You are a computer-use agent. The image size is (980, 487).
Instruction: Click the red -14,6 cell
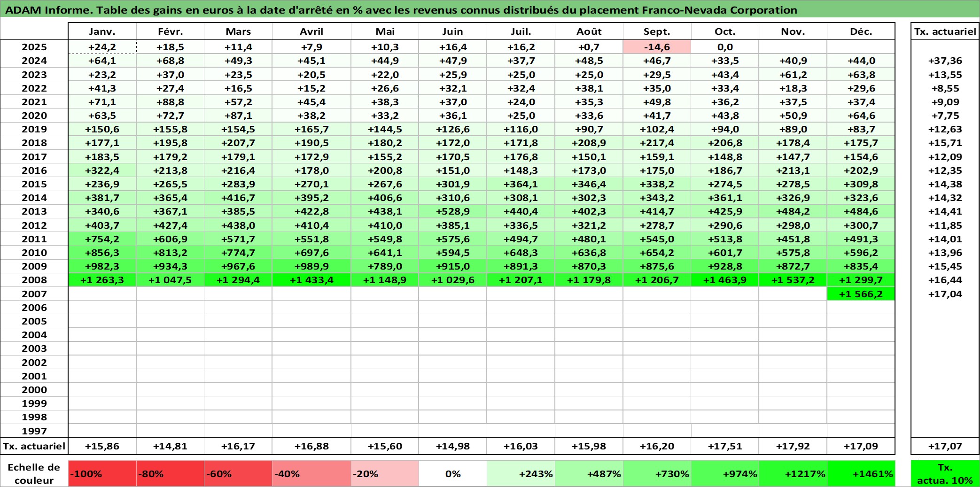[657, 47]
